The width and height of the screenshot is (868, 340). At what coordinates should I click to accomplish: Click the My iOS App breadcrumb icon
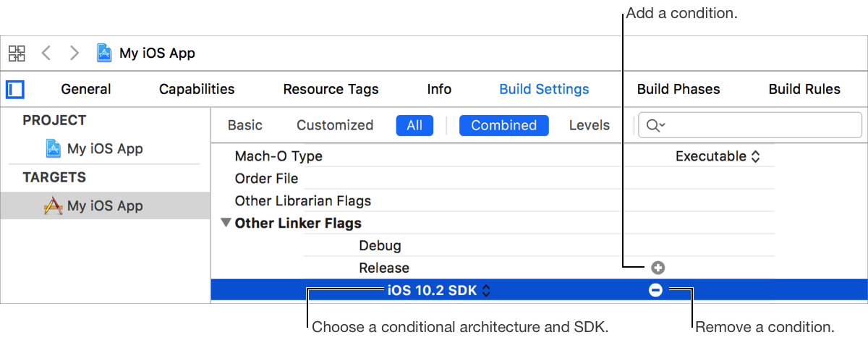[104, 53]
